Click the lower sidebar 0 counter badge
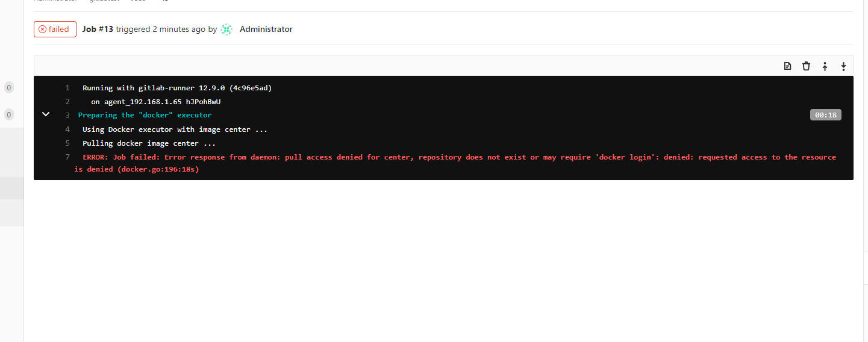This screenshot has width=868, height=342. 8,114
